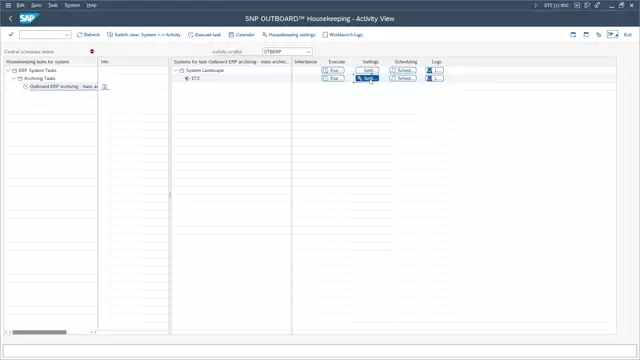The image size is (640, 360).
Task: Click the pointing-hand shortcut icon near Exit
Action: 598,35
